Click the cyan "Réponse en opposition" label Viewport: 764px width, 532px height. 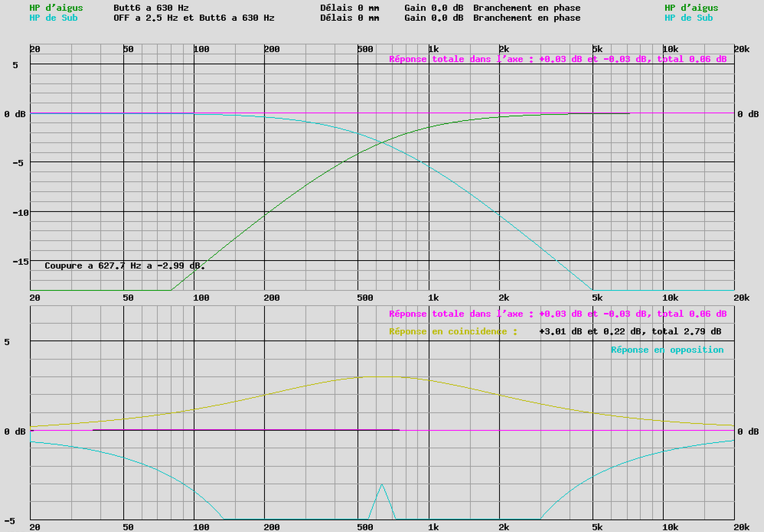coord(667,350)
